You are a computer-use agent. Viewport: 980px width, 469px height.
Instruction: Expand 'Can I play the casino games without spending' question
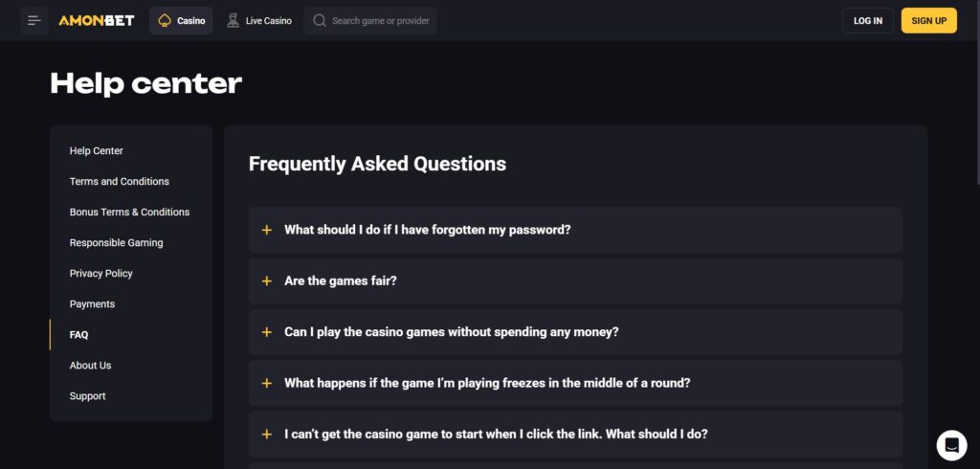coord(451,332)
